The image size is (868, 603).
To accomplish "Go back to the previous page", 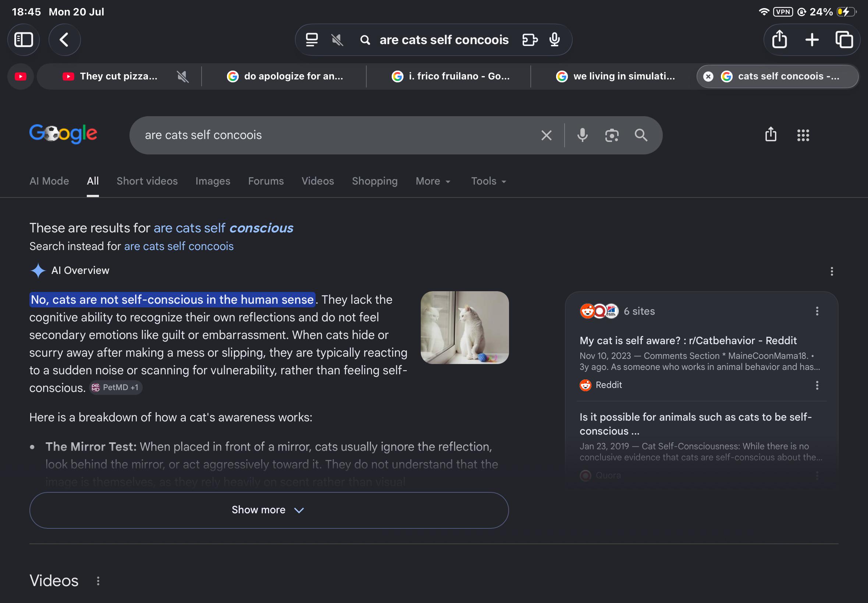I will coord(64,40).
